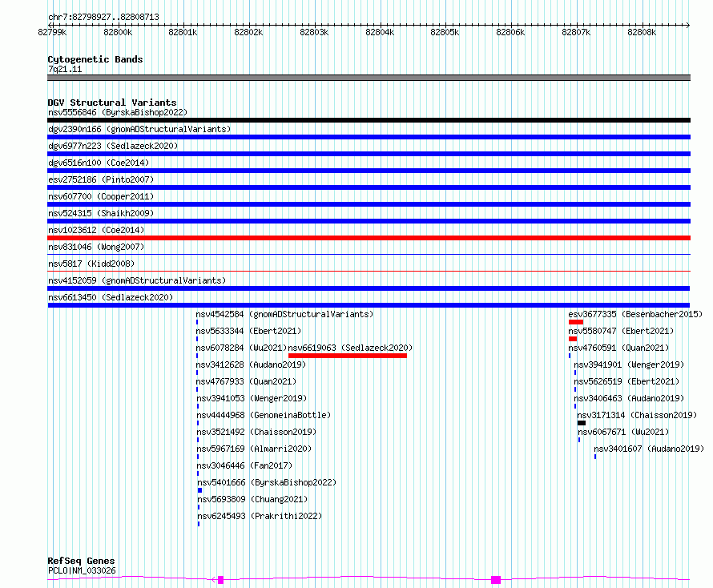Select the blue dgv2390n166 variant bar
This screenshot has width=713, height=588.
369,137
